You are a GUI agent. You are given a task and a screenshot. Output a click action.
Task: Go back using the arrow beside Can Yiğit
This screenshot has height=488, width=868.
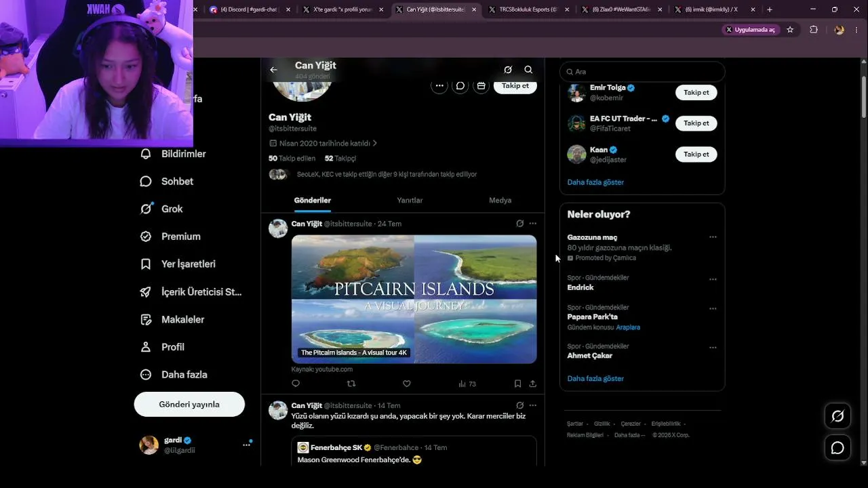point(273,70)
